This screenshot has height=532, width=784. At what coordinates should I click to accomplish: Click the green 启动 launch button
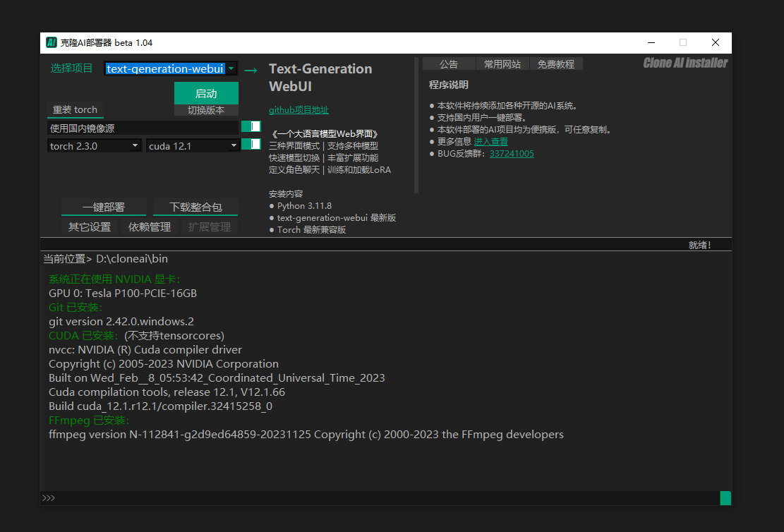pyautogui.click(x=206, y=93)
